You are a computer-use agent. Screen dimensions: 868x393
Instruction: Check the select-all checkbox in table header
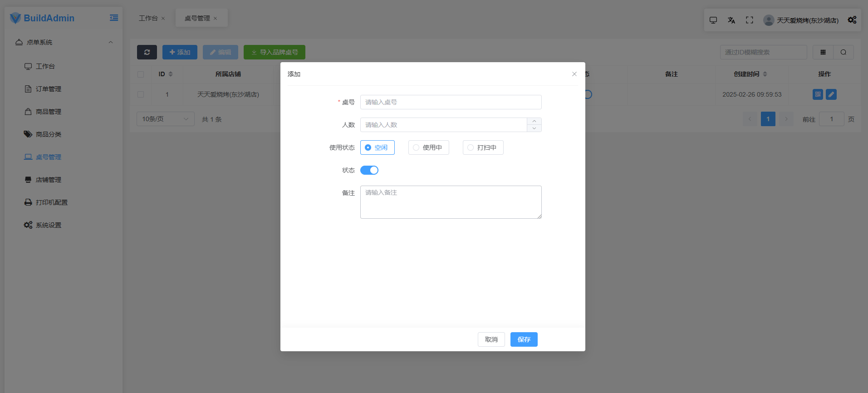(141, 74)
